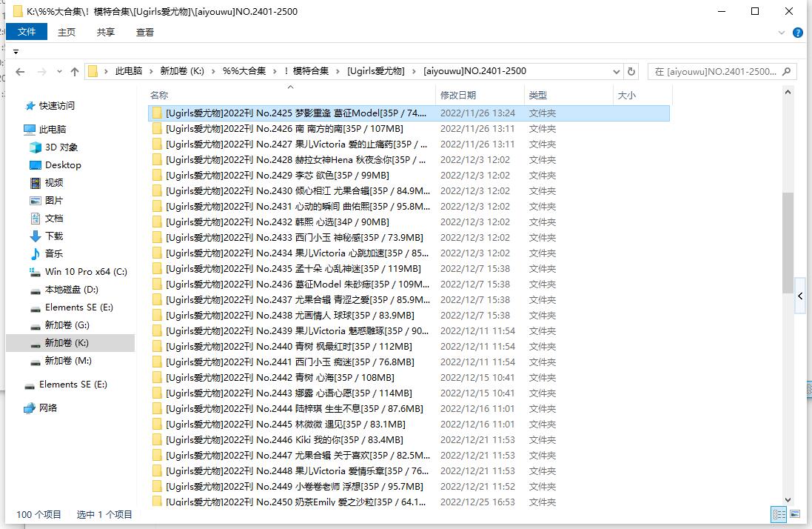This screenshot has width=812, height=529.
Task: Select folder name No.2445 林微微 遇见
Action: 285,424
